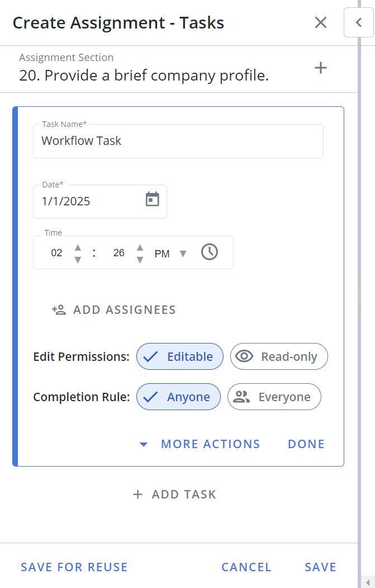Collapse the side panel with chevron arrow
The width and height of the screenshot is (375, 588).
(x=359, y=22)
